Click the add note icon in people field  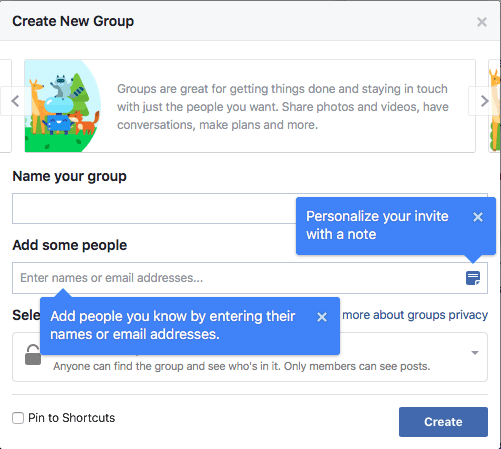tap(473, 278)
